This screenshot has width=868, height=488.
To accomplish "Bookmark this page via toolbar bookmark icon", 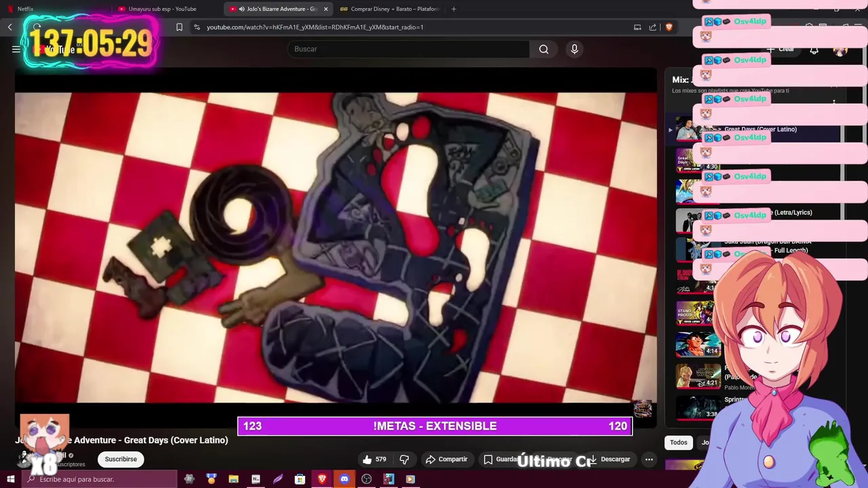I will pos(179,27).
